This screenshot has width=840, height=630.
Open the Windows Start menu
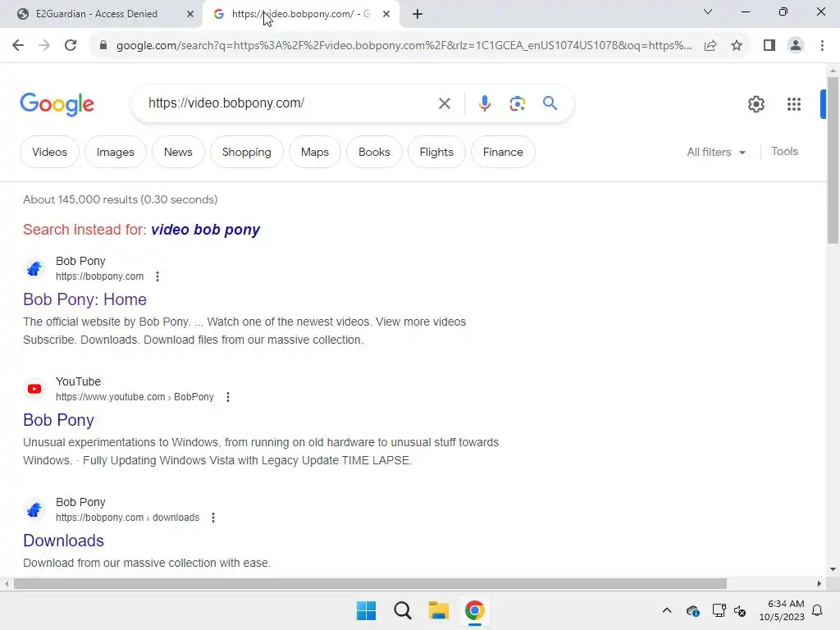[x=367, y=610]
